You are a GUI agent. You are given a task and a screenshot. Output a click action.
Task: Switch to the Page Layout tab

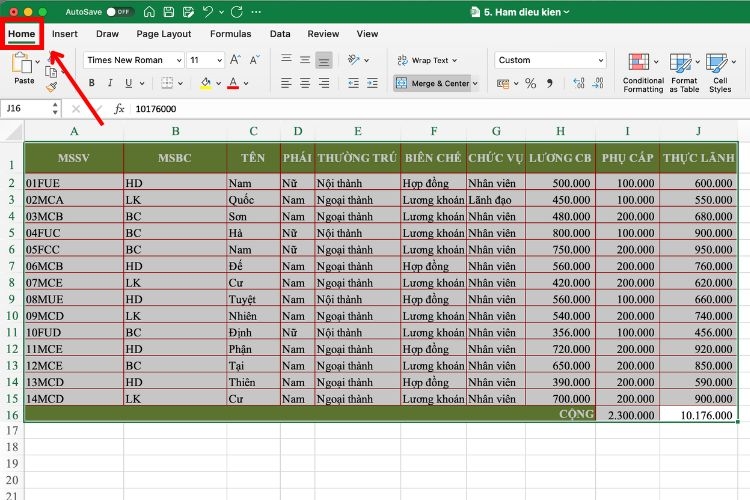tap(164, 34)
